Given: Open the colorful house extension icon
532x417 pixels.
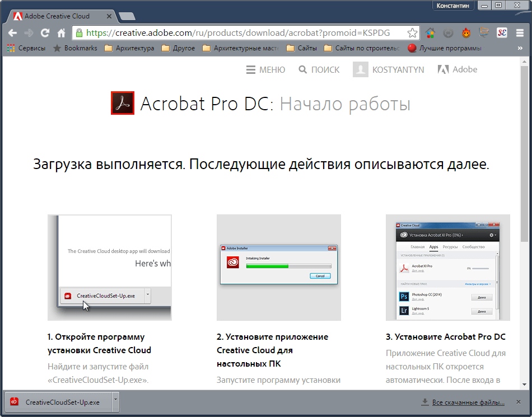Looking at the screenshot, I should tap(430, 33).
